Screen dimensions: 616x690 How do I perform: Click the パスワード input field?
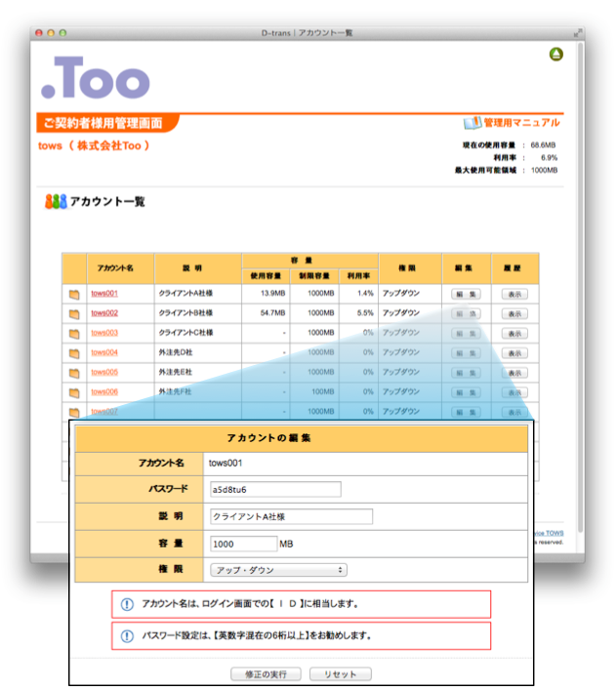pyautogui.click(x=275, y=489)
